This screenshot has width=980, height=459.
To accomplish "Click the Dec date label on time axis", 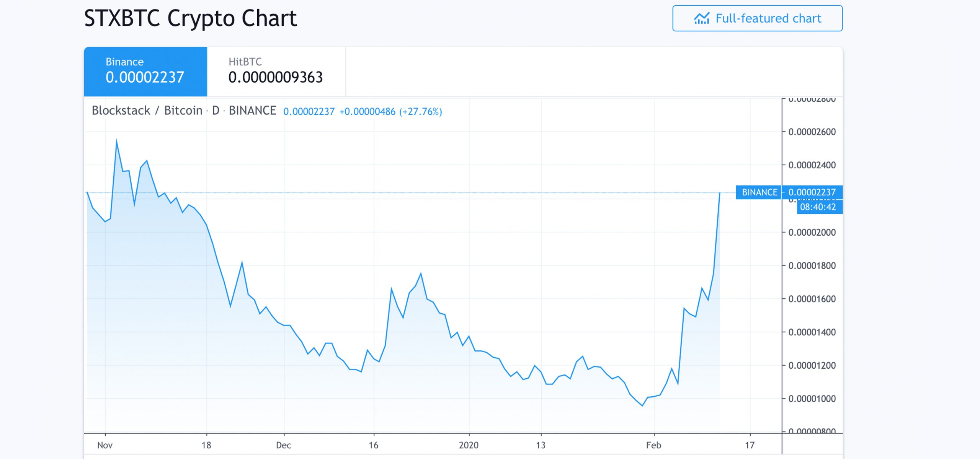I will pos(284,445).
